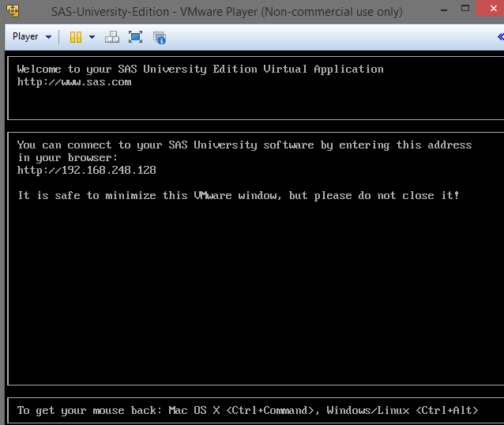Collapse toolbar with double chevron
The image size is (504, 425).
point(501,36)
